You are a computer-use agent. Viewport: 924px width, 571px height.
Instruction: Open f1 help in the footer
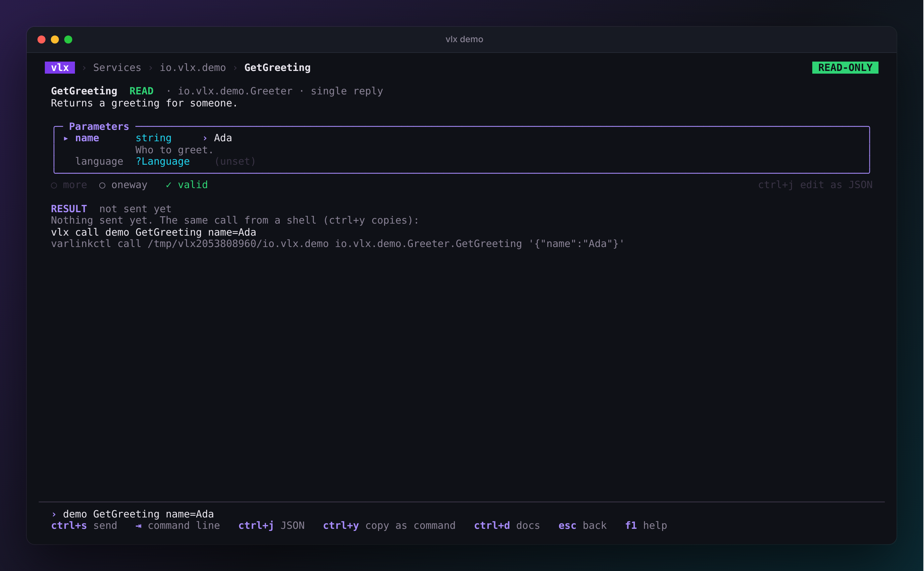click(646, 525)
